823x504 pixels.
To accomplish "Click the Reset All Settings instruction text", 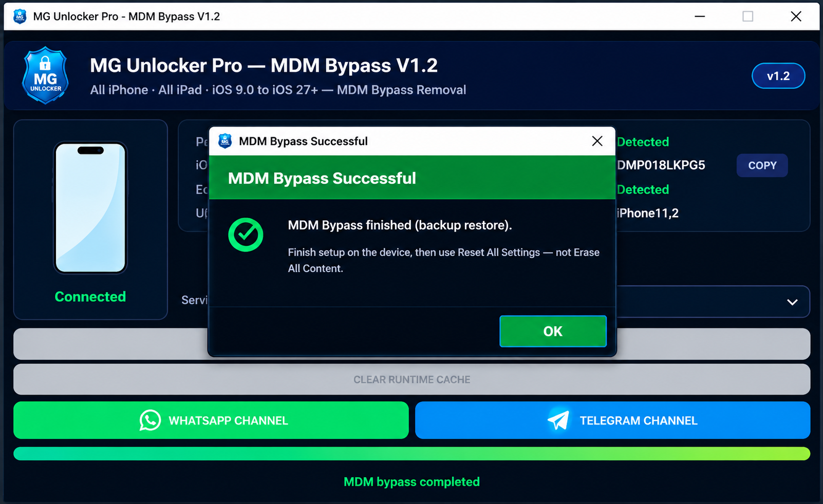I will (444, 260).
